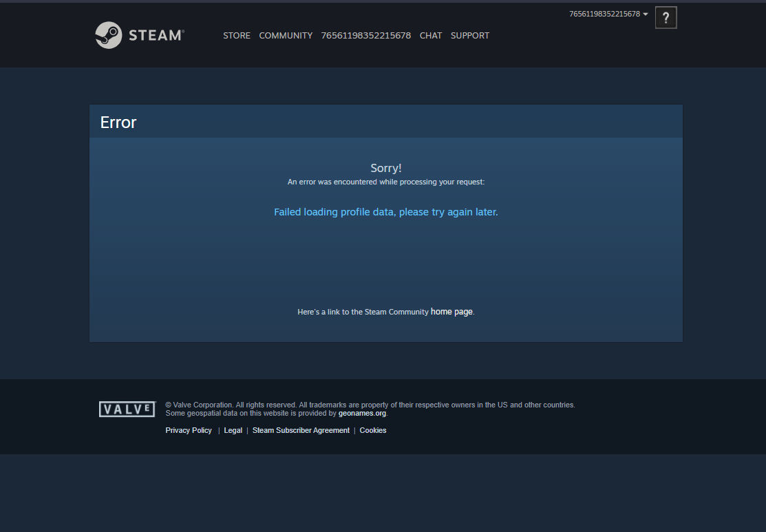Open the Cookies link in footer
The height and width of the screenshot is (532, 766).
373,430
